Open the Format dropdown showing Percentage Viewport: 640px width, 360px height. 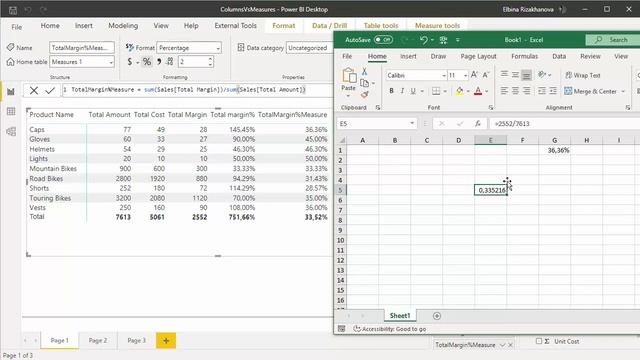coord(189,48)
